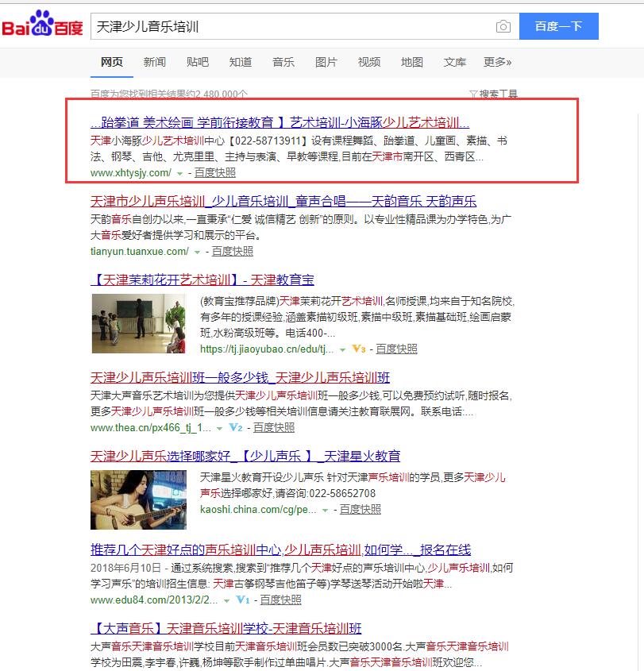The image size is (644, 671).
Task: Open 百度快照 for tianyun.tuanxue.com result
Action: click(233, 251)
